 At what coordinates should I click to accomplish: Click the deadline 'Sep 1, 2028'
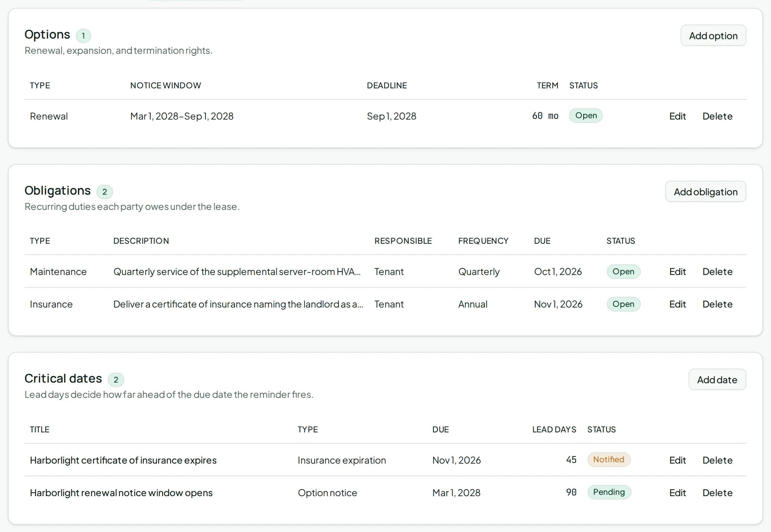coord(391,116)
